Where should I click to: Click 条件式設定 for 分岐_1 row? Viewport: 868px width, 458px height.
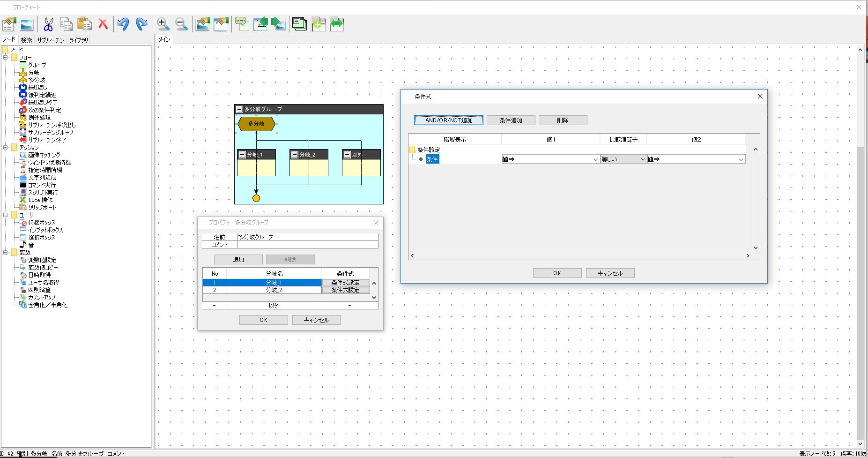pos(346,283)
